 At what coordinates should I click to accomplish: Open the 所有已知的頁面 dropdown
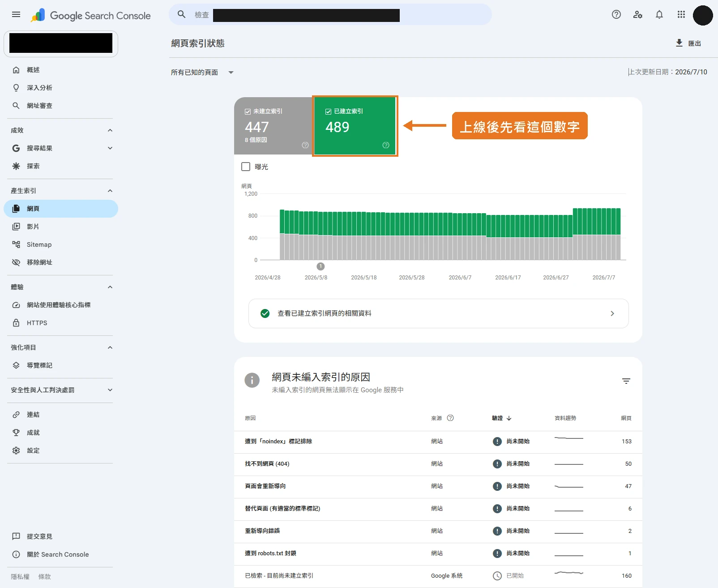pyautogui.click(x=202, y=72)
